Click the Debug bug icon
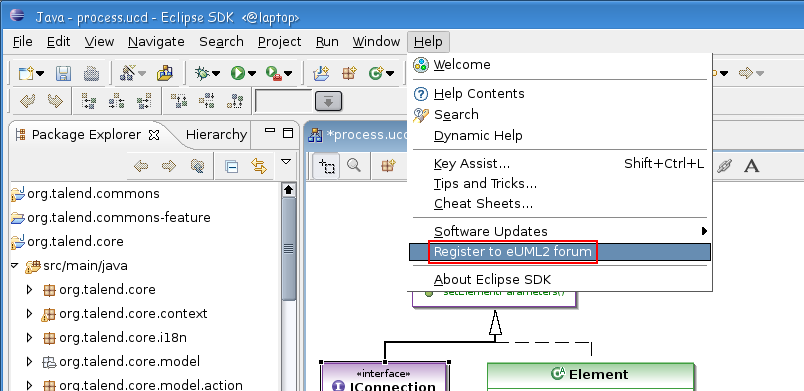 pyautogui.click(x=202, y=74)
